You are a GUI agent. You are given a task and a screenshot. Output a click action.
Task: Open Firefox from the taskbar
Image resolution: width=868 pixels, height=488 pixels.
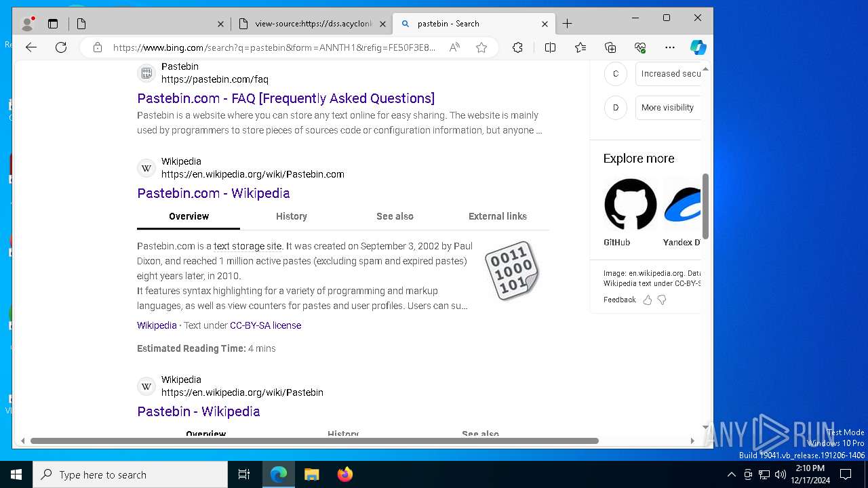coord(344,474)
